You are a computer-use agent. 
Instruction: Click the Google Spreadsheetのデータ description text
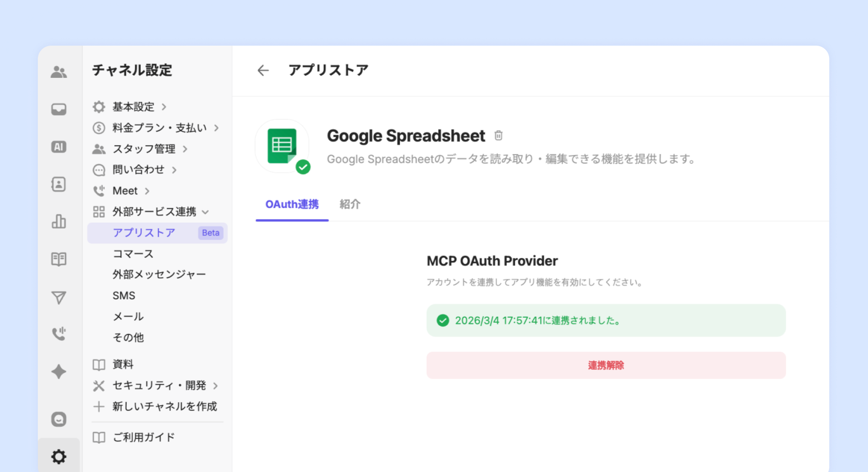point(512,159)
